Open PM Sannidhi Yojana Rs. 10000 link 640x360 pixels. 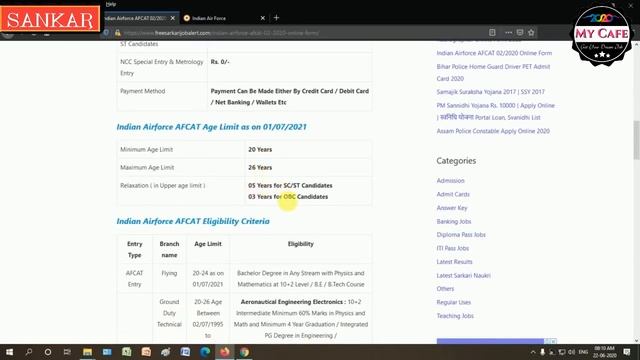click(x=496, y=111)
